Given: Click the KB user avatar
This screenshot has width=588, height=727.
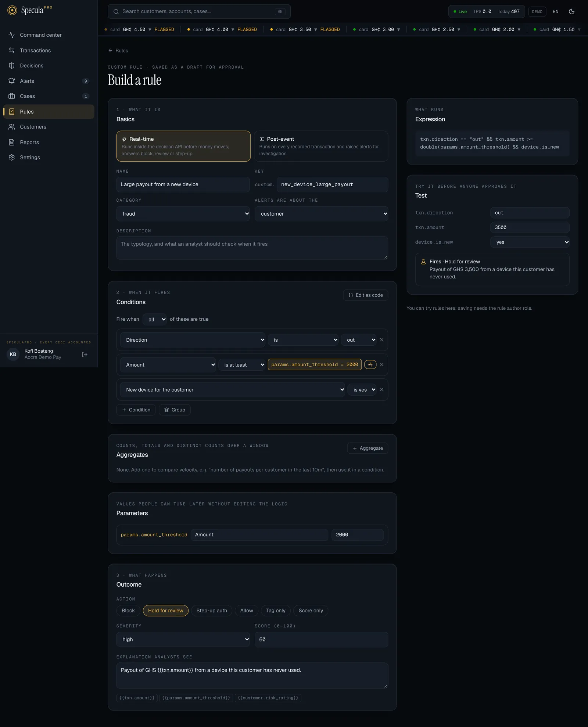Looking at the screenshot, I should (x=13, y=354).
